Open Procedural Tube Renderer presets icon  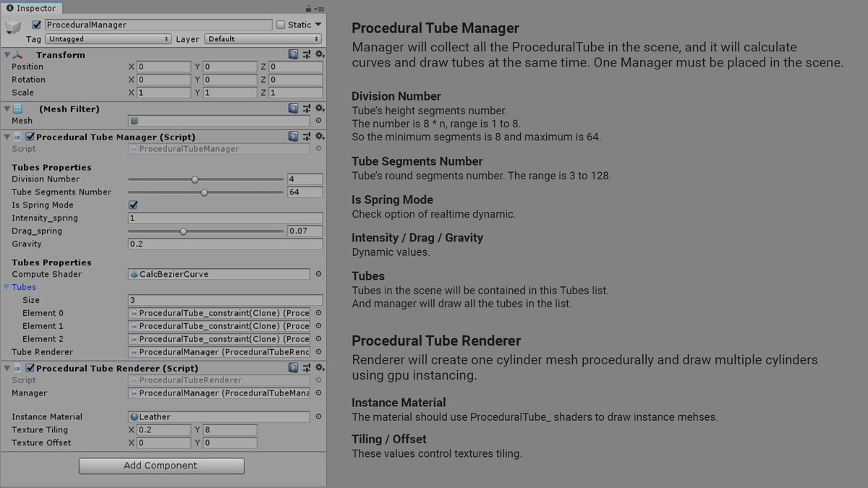click(x=307, y=367)
